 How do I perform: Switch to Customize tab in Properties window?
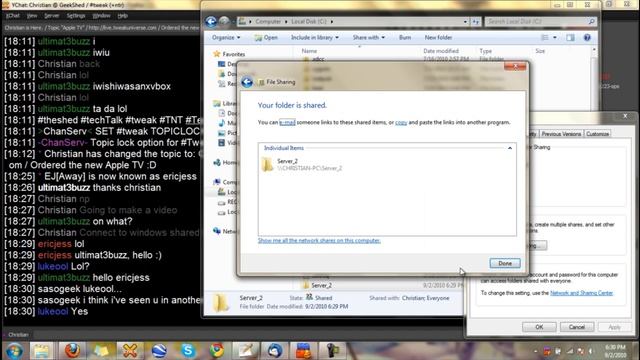point(597,134)
